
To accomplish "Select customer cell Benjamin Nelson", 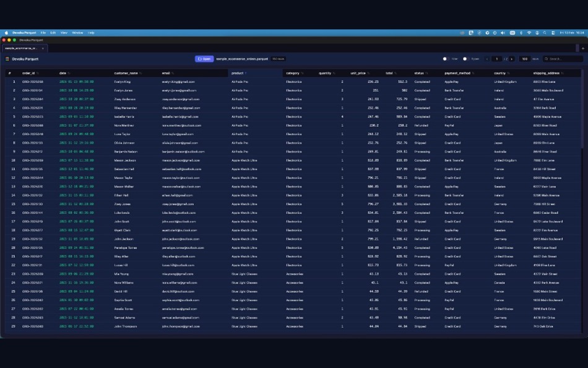I will [x=126, y=152].
